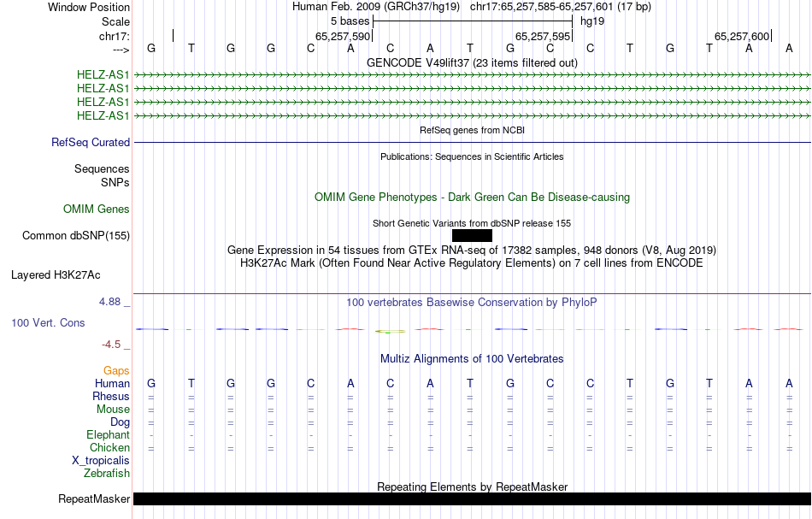Viewport: 812px width, 519px height.
Task: Click the black dbSNP variant block
Action: [472, 236]
